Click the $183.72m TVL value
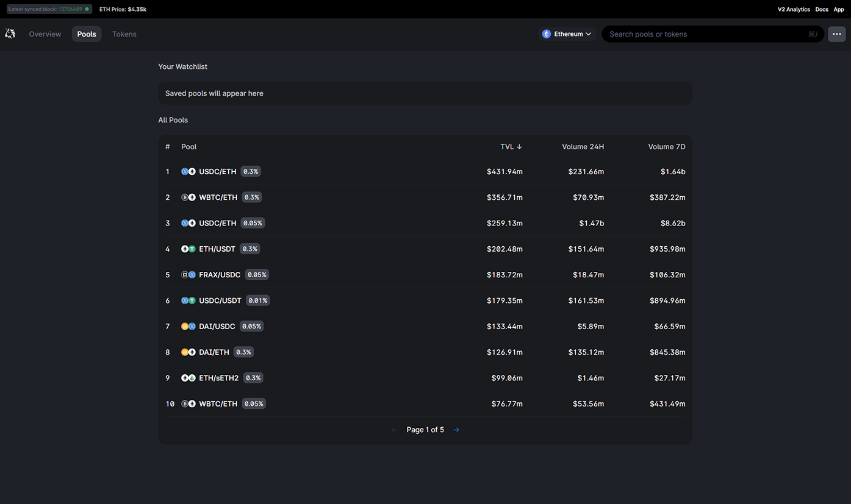The width and height of the screenshot is (851, 504). click(504, 275)
